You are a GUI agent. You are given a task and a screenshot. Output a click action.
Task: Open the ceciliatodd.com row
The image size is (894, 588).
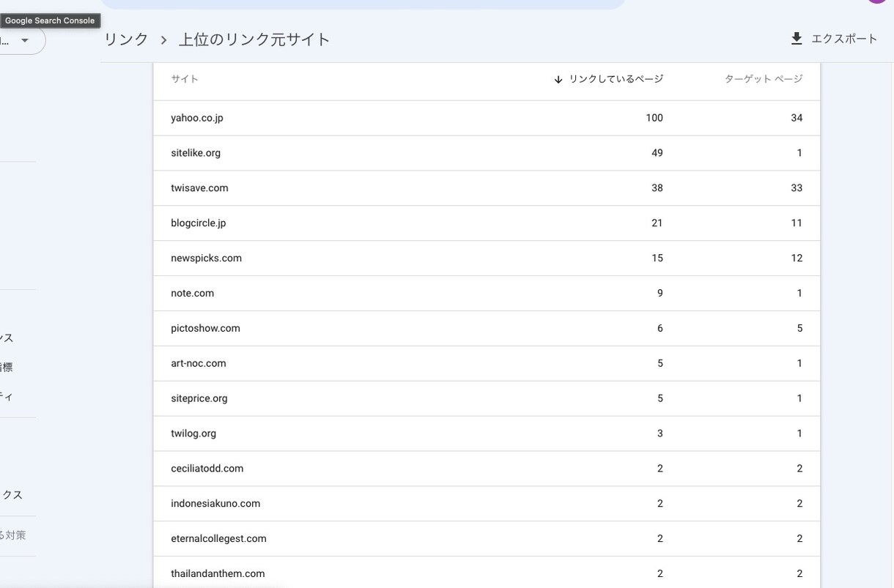tap(487, 469)
